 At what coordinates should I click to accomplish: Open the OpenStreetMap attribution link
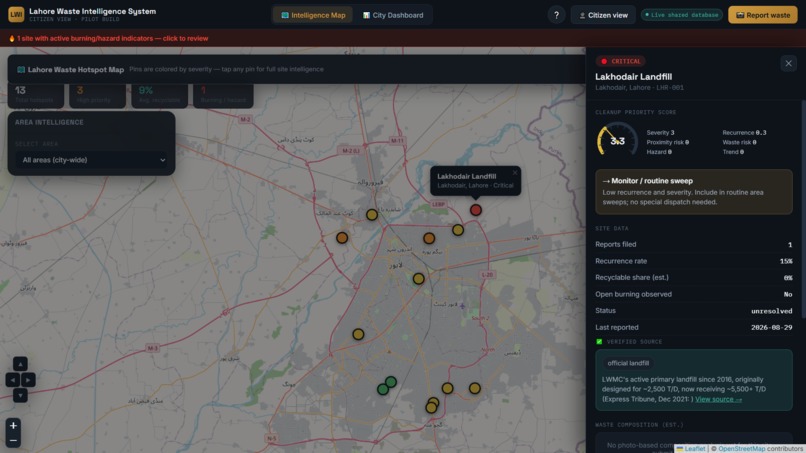(741, 449)
